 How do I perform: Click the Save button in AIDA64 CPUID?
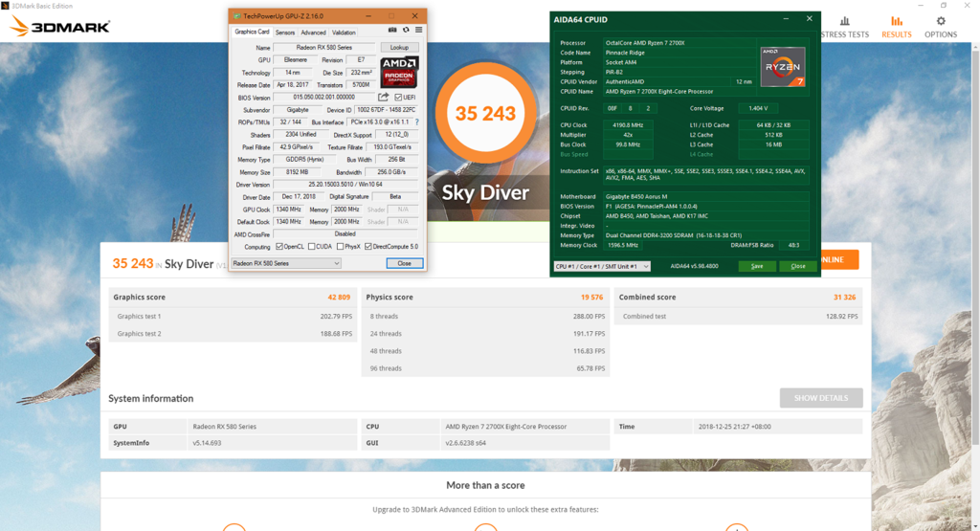point(757,266)
